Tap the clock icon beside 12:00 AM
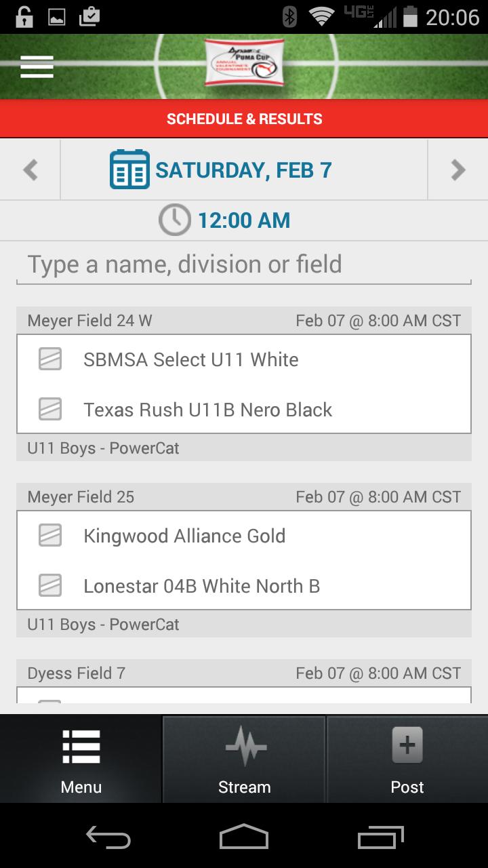 175,220
